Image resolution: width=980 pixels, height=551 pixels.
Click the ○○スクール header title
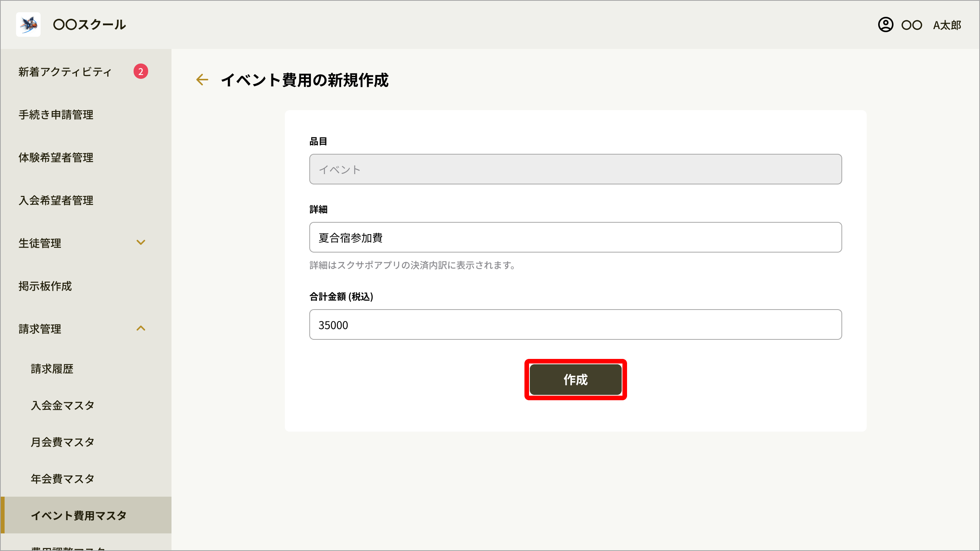coord(90,25)
